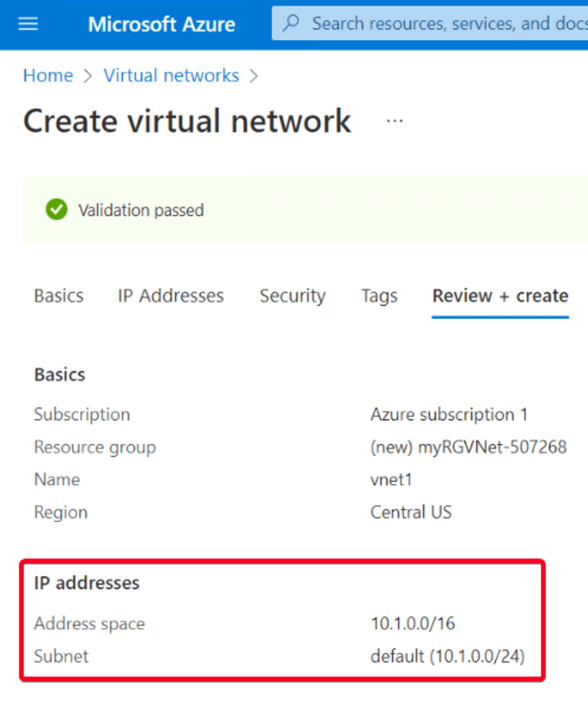The height and width of the screenshot is (712, 588).
Task: Click the search magnifier icon
Action: [291, 23]
